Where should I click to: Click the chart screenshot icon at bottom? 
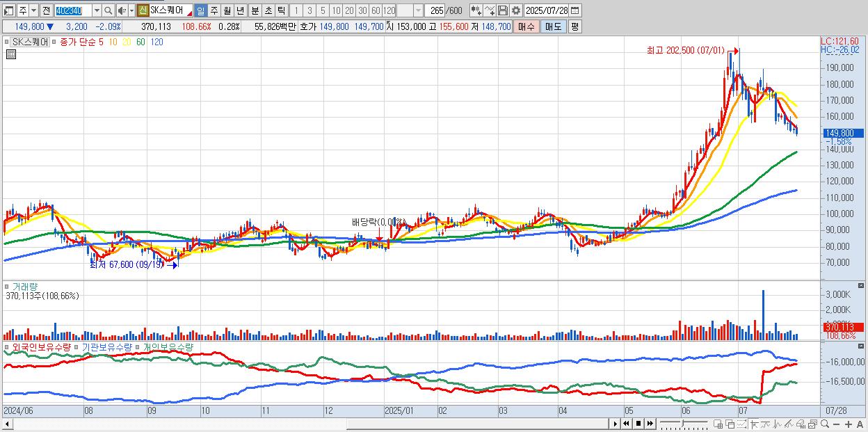coord(812,424)
